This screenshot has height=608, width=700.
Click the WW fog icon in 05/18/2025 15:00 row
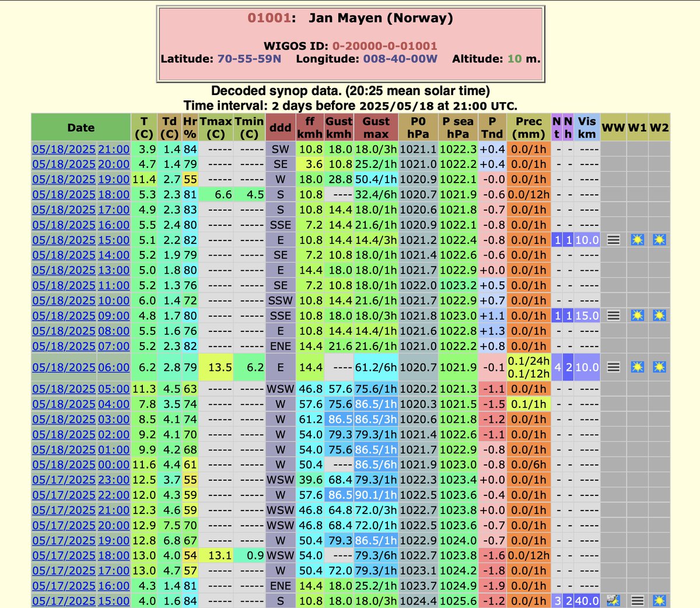pos(613,240)
